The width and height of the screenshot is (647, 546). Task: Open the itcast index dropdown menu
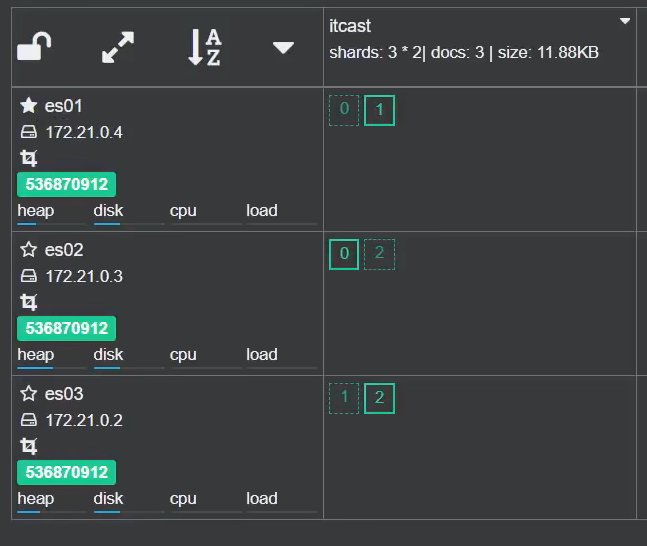click(625, 21)
